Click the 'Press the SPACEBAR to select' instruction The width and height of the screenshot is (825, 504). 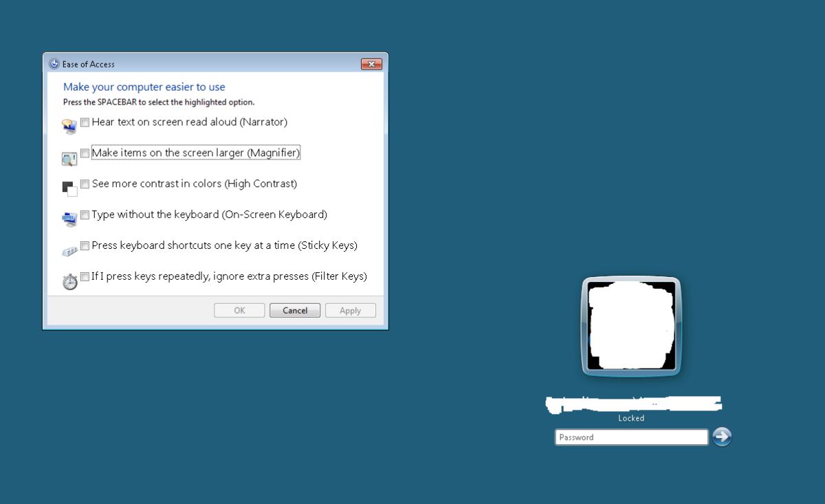pos(159,102)
